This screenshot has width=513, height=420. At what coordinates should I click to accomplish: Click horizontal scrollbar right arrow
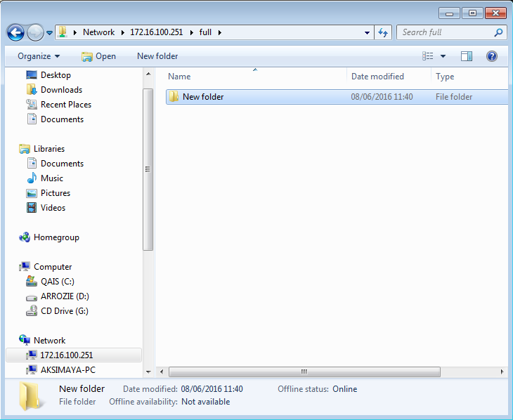pyautogui.click(x=502, y=372)
